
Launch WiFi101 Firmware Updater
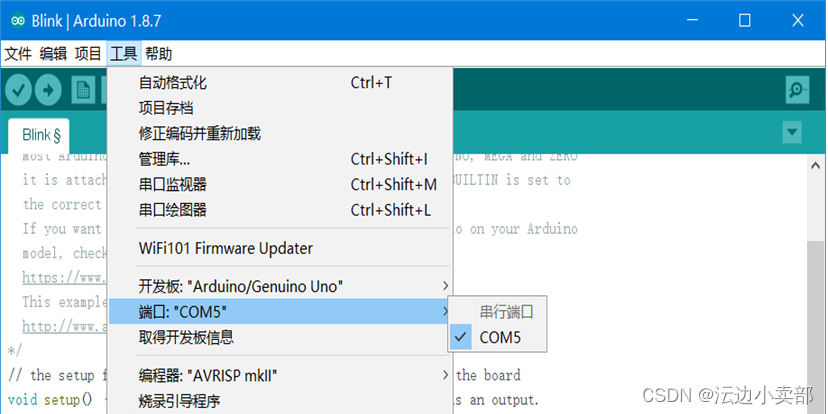click(x=280, y=248)
